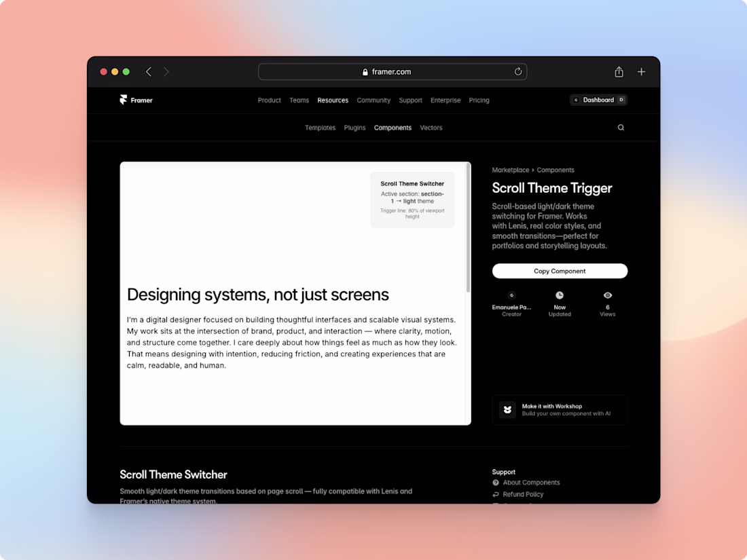Image resolution: width=747 pixels, height=560 pixels.
Task: Click the preview pane scrollbar
Action: [469, 229]
